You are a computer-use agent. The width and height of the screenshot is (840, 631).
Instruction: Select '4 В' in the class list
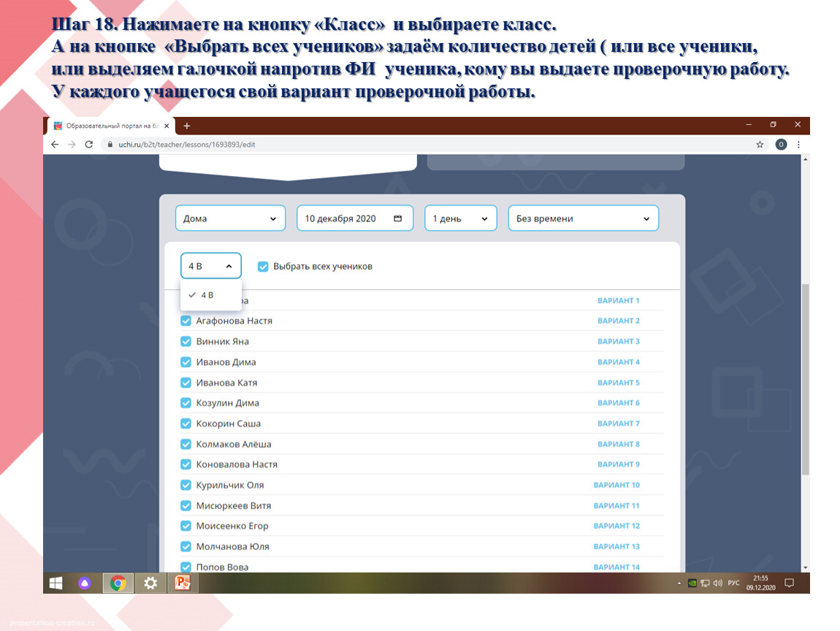pos(207,295)
